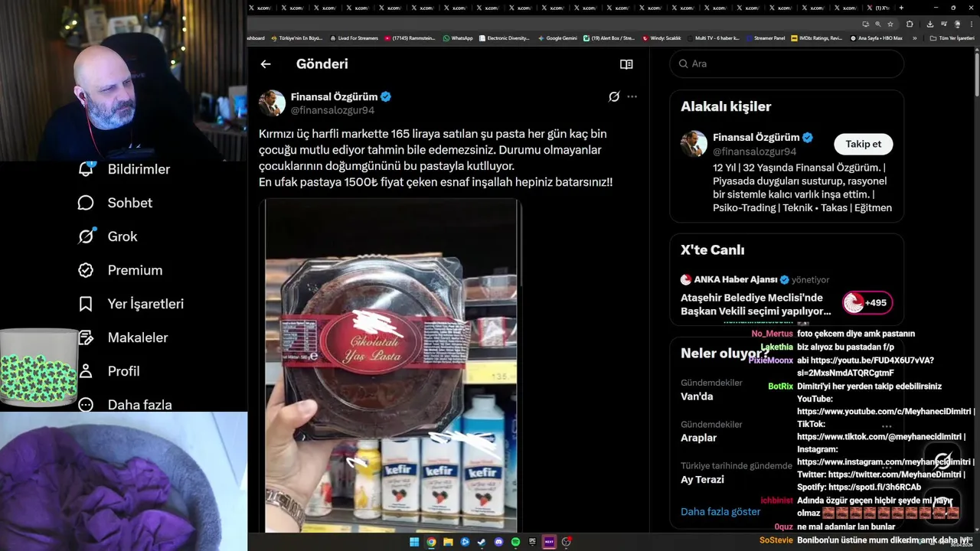Click the Grok icon on the post header
Image resolution: width=980 pixels, height=551 pixels.
pyautogui.click(x=613, y=96)
